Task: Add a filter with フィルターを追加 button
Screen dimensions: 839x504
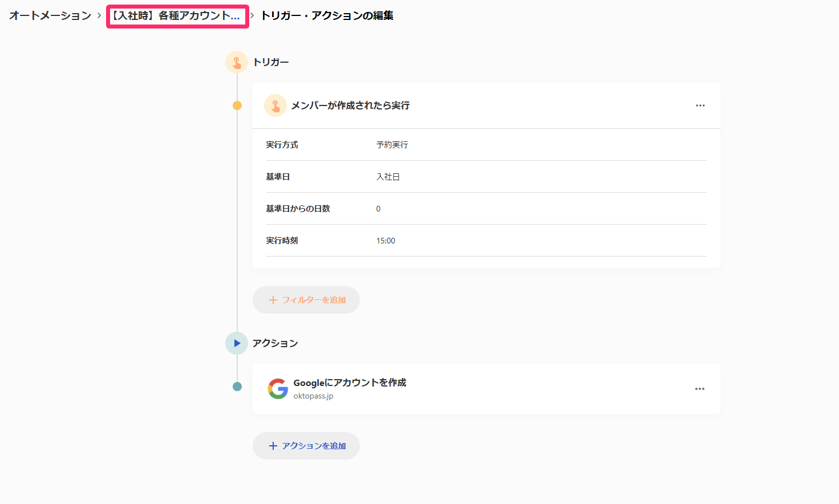Action: [x=306, y=300]
